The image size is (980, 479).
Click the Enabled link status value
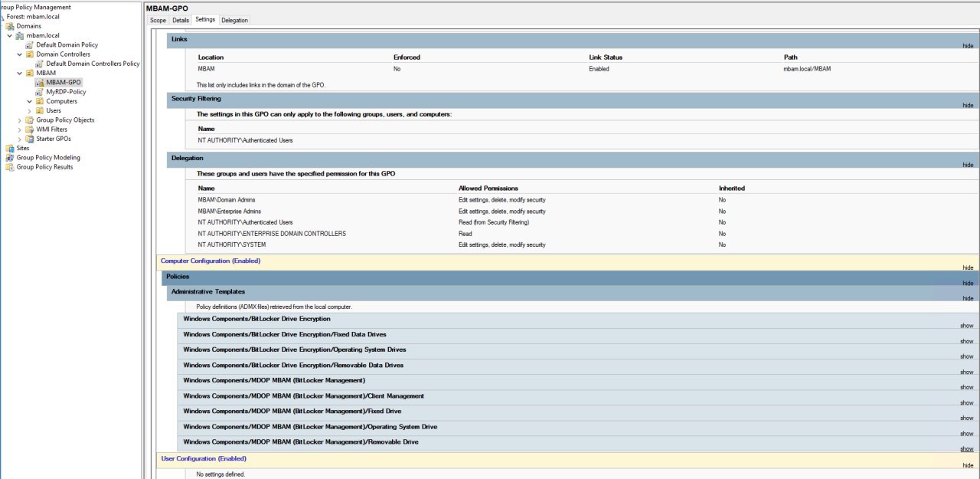coord(599,69)
